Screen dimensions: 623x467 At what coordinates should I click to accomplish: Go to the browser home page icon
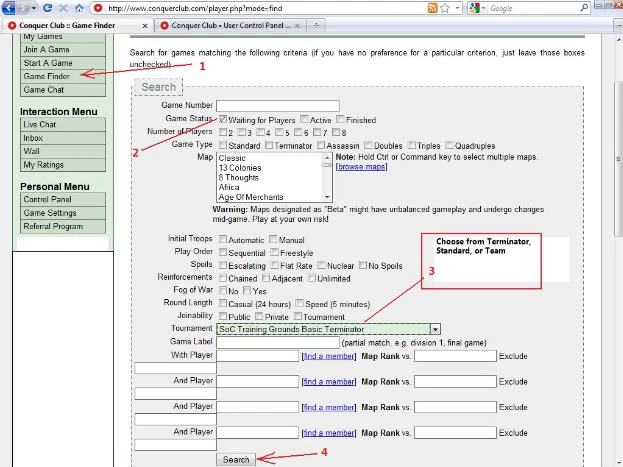[79, 8]
